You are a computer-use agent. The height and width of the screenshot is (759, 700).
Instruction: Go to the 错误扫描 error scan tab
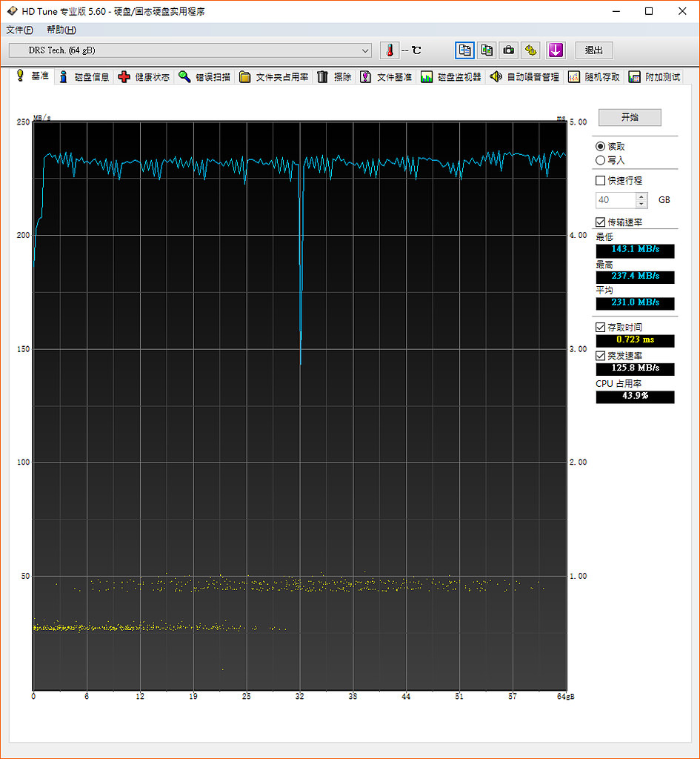click(204, 77)
